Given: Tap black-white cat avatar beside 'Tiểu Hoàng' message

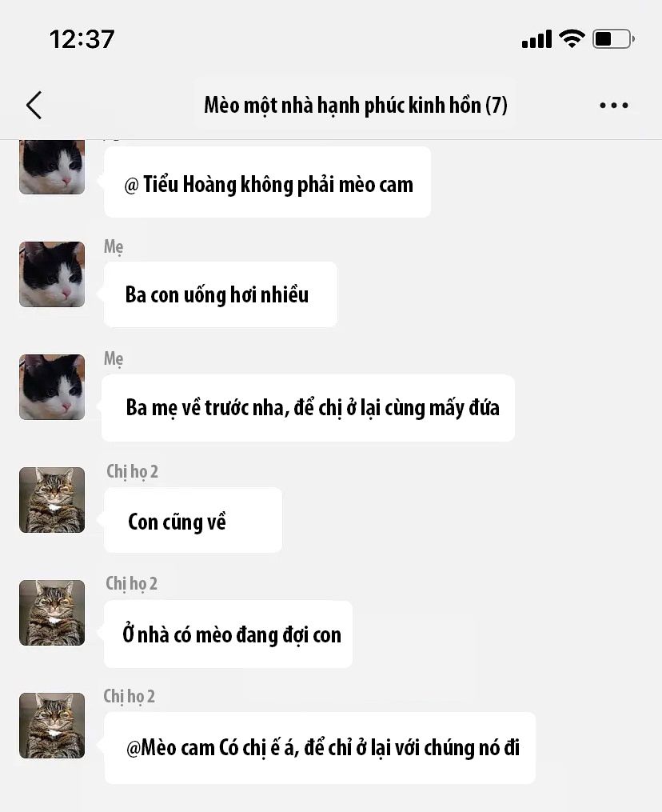Looking at the screenshot, I should pyautogui.click(x=52, y=166).
